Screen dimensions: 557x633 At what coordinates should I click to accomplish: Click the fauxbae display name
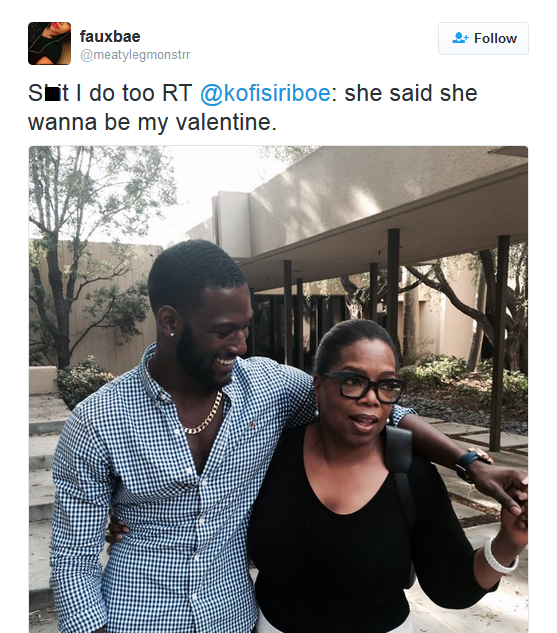pos(110,36)
